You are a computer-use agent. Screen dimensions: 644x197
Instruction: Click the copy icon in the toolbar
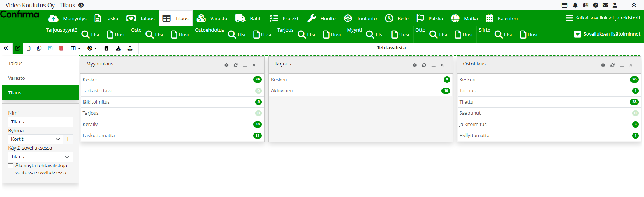[39, 48]
